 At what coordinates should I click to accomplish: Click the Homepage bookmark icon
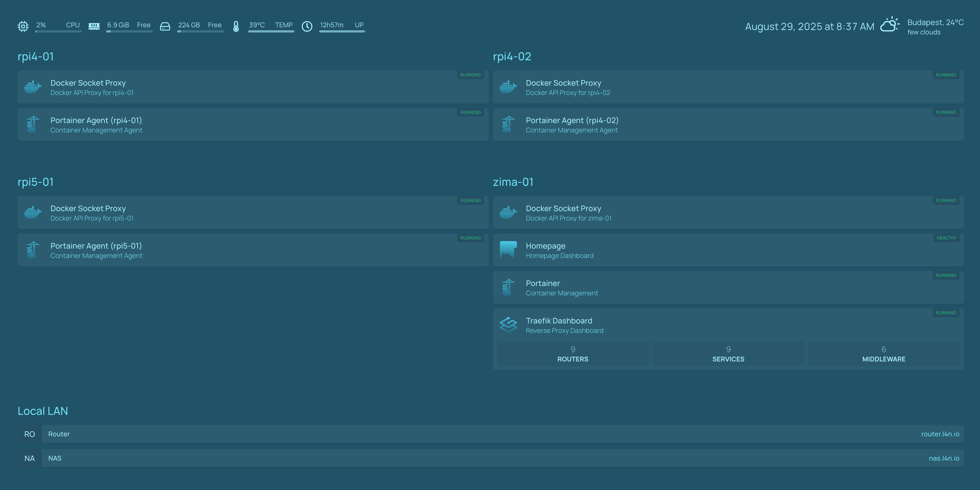tap(508, 250)
